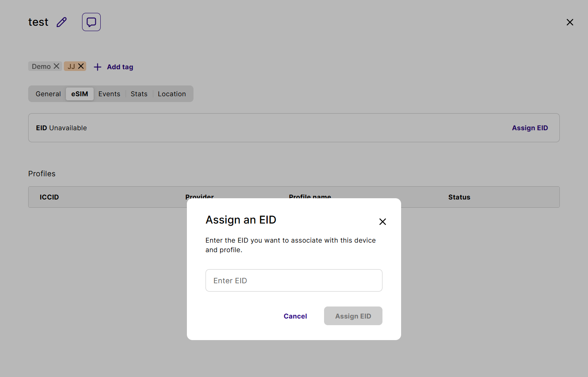Close the test device panel
Viewport: 588px width, 377px height.
point(570,22)
